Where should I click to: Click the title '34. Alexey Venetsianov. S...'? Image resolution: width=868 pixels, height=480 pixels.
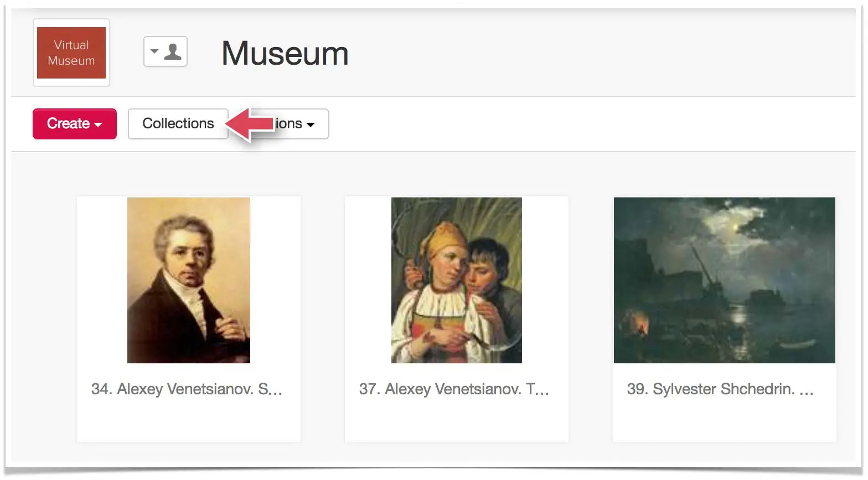pos(187,389)
